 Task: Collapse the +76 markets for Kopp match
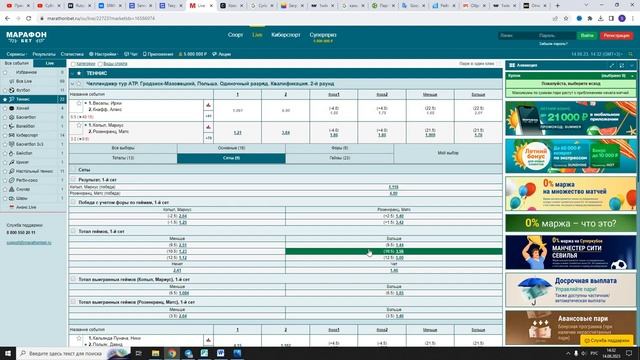click(208, 138)
